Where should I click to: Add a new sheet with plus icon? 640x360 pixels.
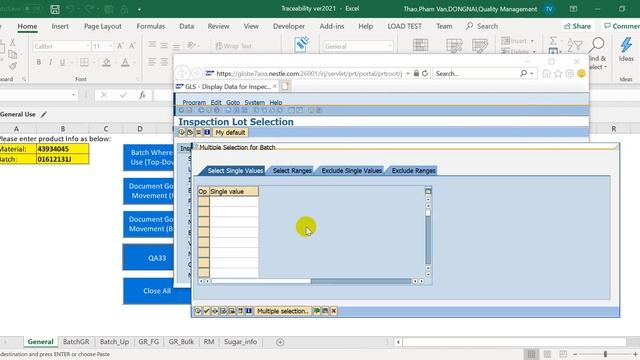tap(280, 342)
